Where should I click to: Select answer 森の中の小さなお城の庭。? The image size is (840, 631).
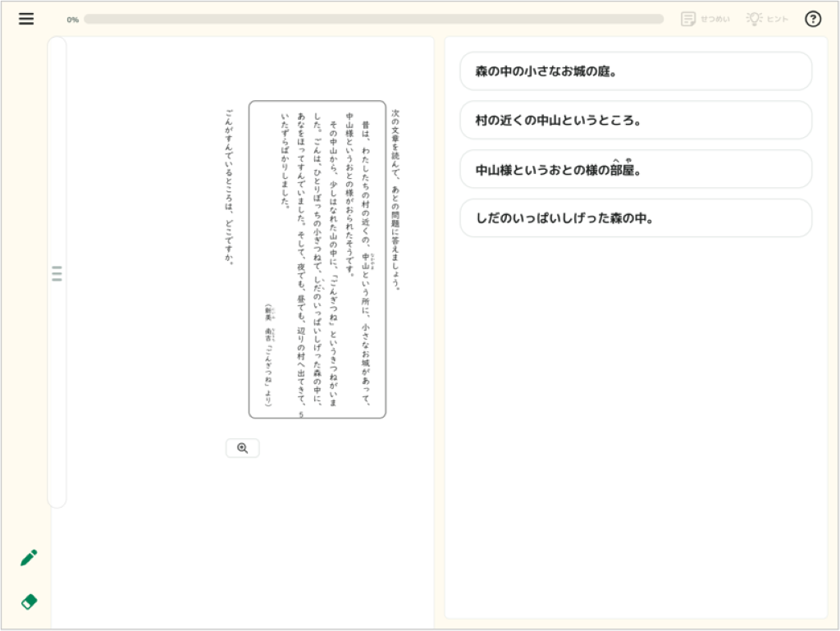pyautogui.click(x=636, y=71)
